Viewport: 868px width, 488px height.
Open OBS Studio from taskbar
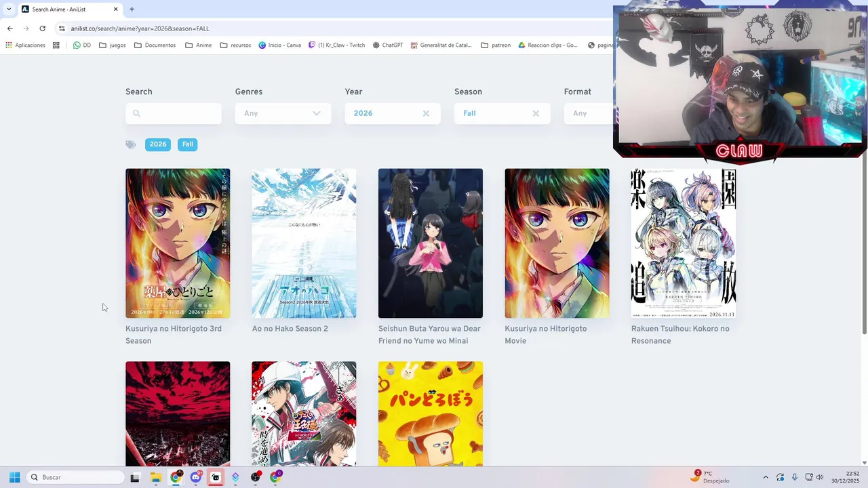[x=256, y=477]
